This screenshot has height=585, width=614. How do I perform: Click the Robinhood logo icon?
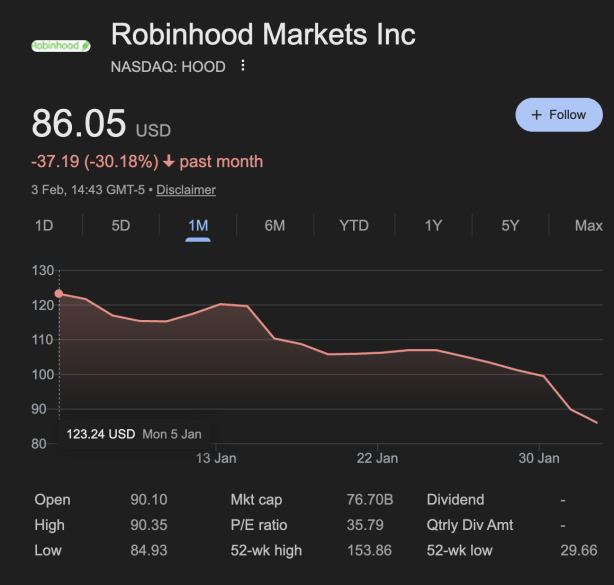coord(61,46)
